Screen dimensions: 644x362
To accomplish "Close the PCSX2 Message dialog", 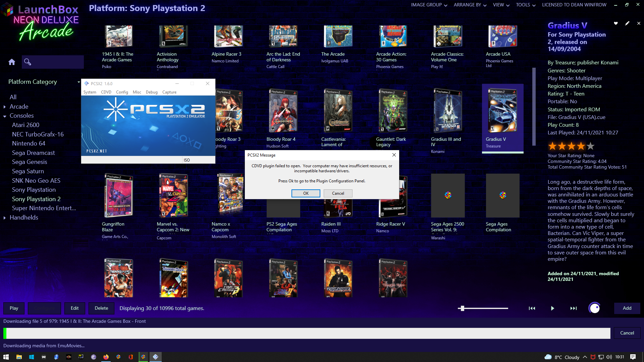I will 394,155.
